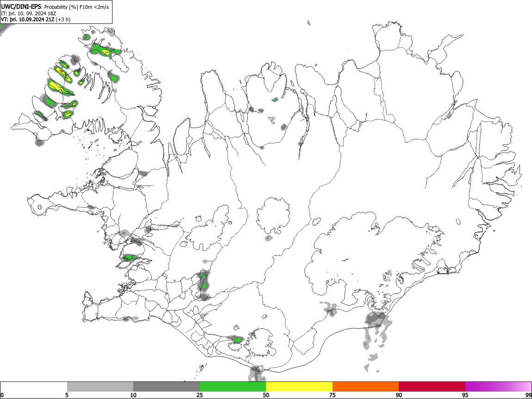
Task: Click legend tick label 99
Action: (528, 395)
